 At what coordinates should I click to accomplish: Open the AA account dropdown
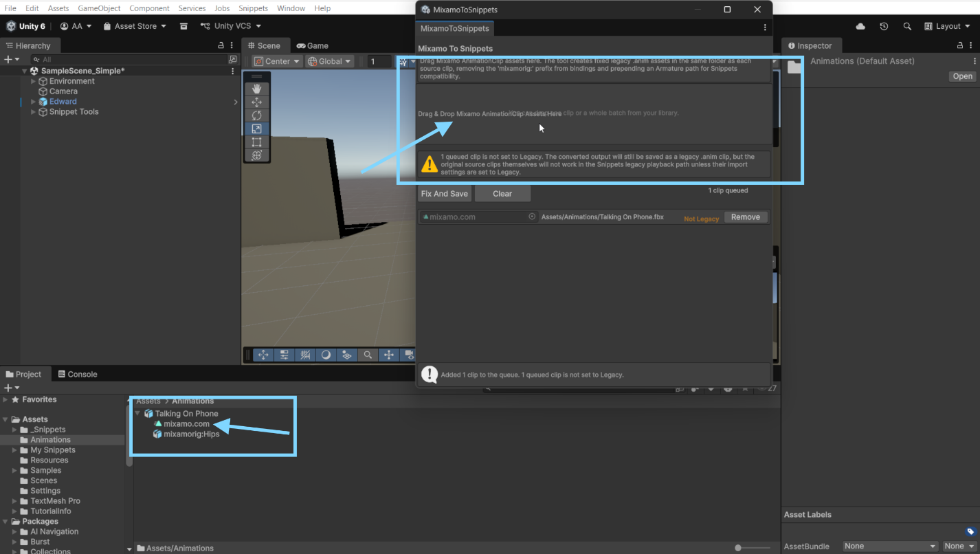pyautogui.click(x=76, y=26)
